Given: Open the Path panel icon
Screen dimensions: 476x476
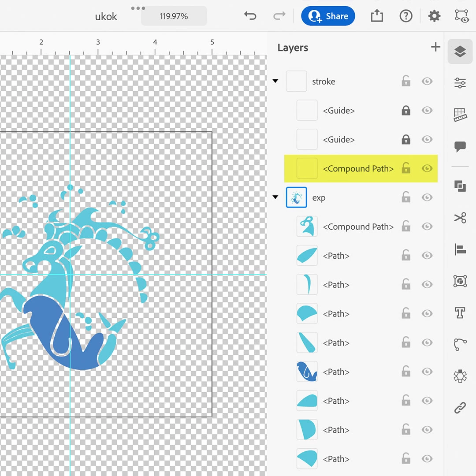Looking at the screenshot, I should click(x=460, y=344).
